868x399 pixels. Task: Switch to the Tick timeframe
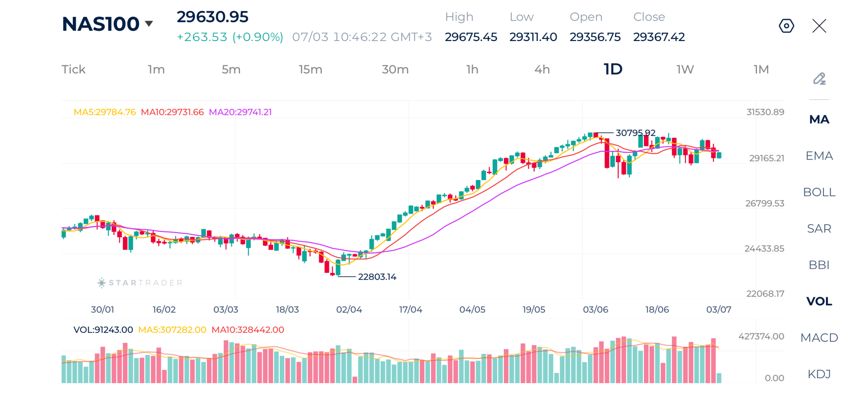(73, 69)
